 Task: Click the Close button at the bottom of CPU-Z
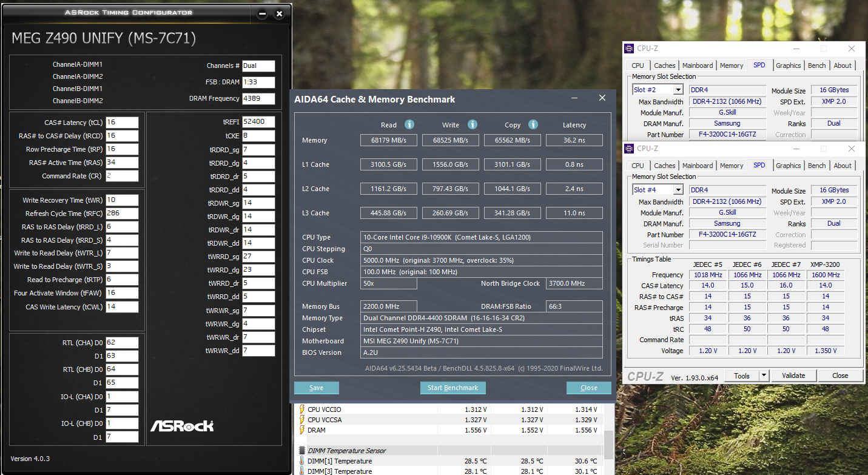(x=840, y=376)
